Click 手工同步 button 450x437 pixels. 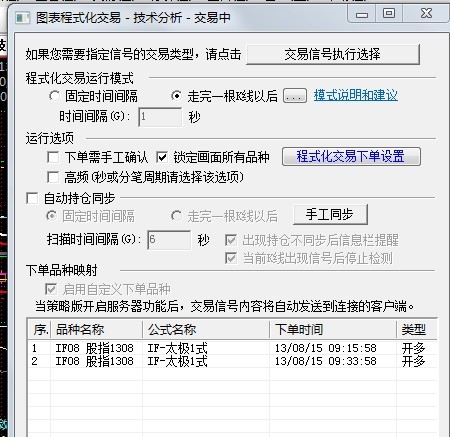click(330, 215)
